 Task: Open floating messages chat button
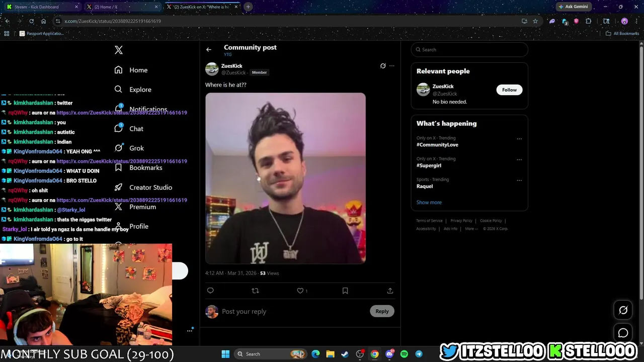(623, 333)
